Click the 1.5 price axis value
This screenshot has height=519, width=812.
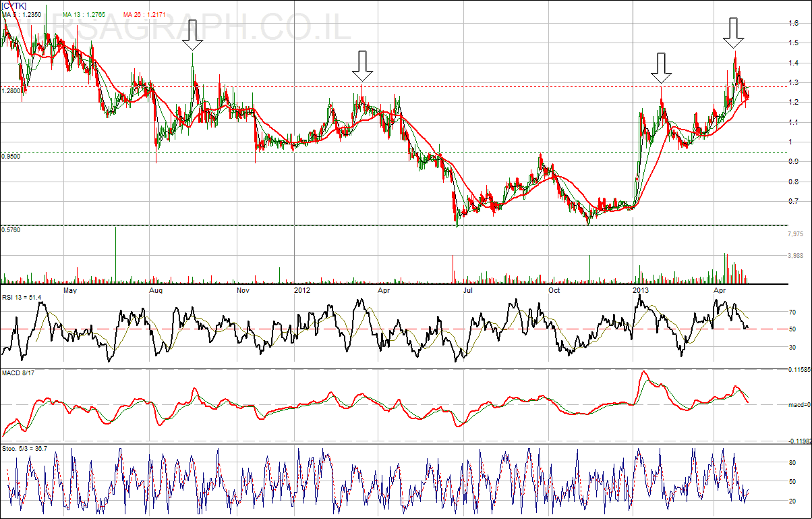point(794,43)
